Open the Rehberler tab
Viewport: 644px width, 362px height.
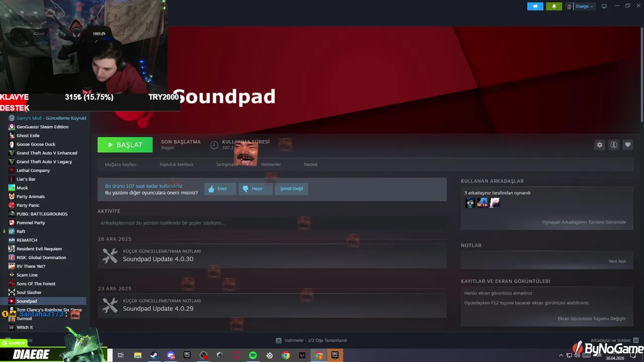271,164
